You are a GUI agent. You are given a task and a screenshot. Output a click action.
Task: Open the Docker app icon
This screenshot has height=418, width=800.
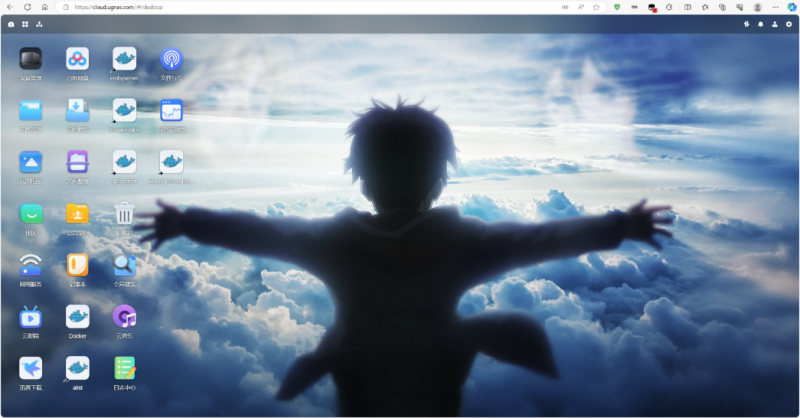[x=78, y=317]
